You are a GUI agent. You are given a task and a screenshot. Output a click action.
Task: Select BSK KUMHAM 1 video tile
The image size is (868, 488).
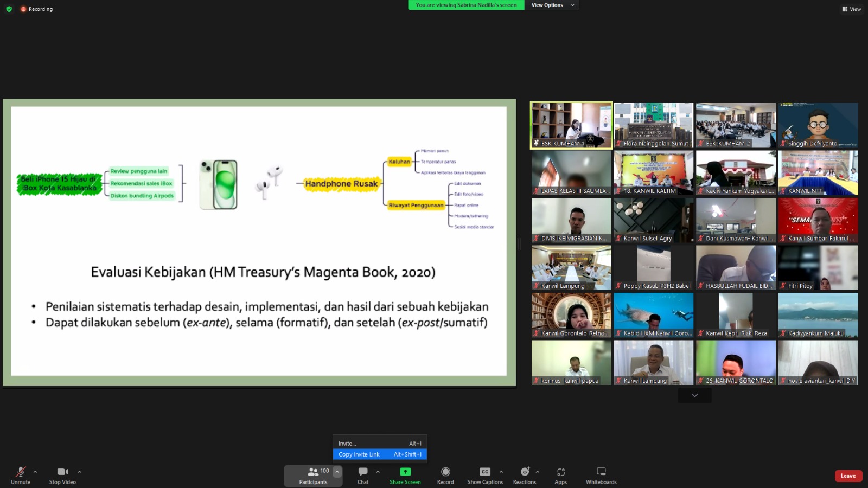(x=571, y=125)
